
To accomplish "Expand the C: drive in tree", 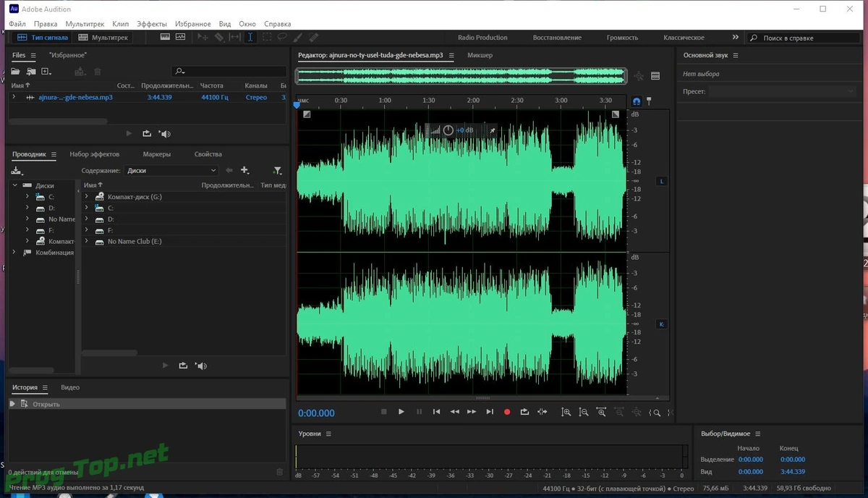I will (27, 197).
